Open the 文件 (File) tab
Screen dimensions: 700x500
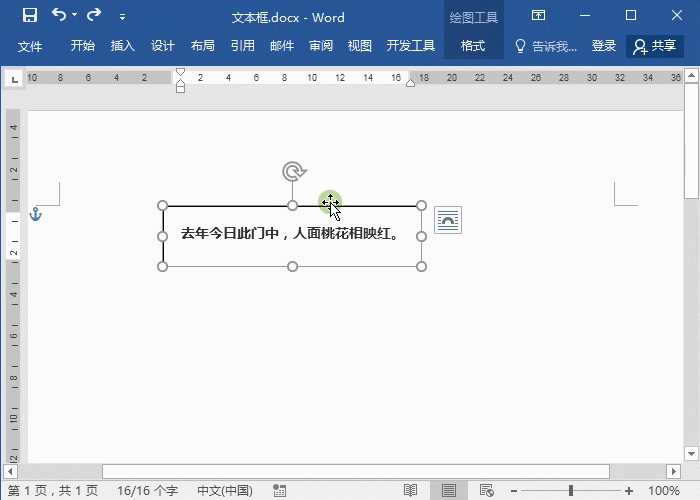coord(30,46)
